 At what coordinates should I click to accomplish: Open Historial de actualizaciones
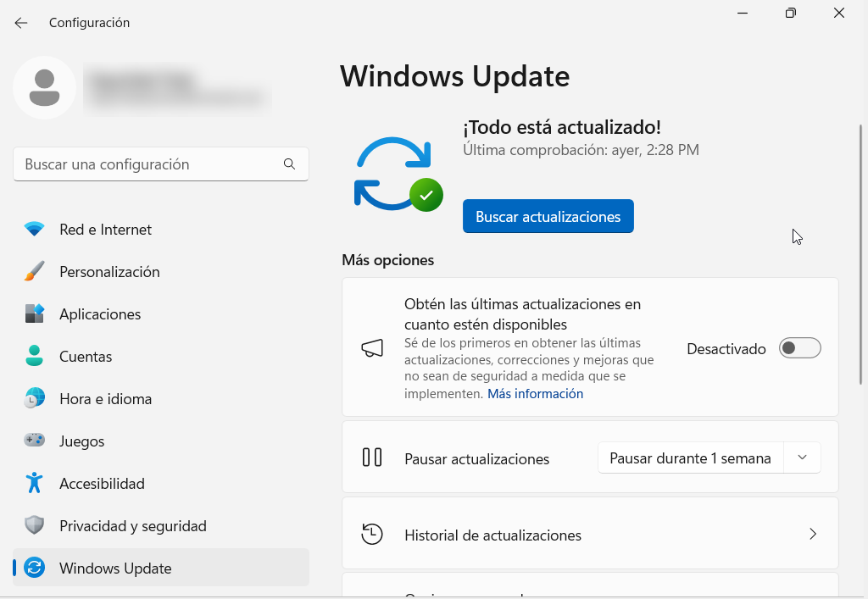[x=590, y=533]
